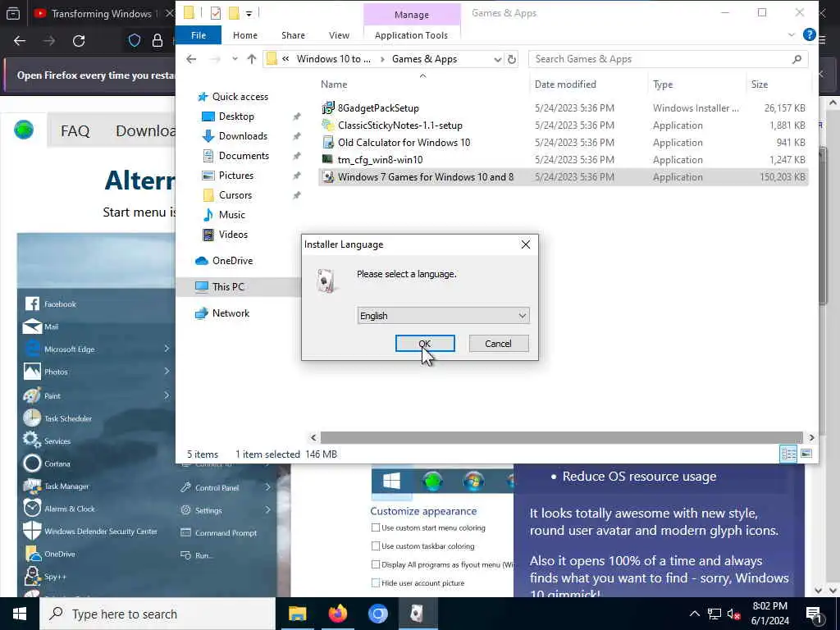Open Videos in navigation pane
The width and height of the screenshot is (840, 630).
click(233, 235)
